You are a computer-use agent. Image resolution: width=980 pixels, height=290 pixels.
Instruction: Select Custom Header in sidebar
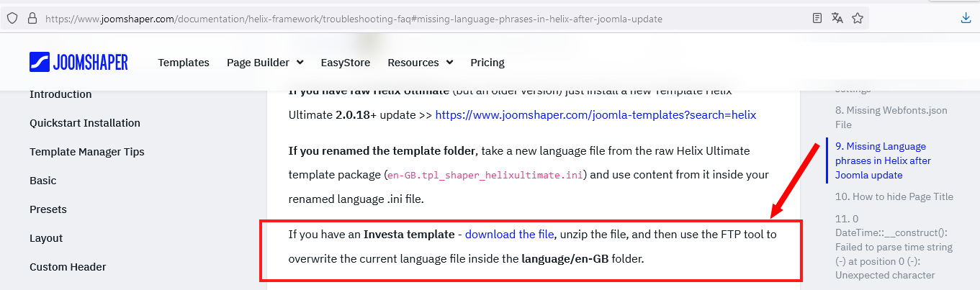(68, 267)
